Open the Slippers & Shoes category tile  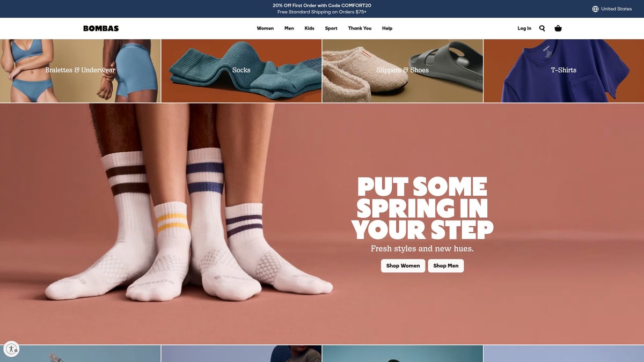pos(402,70)
